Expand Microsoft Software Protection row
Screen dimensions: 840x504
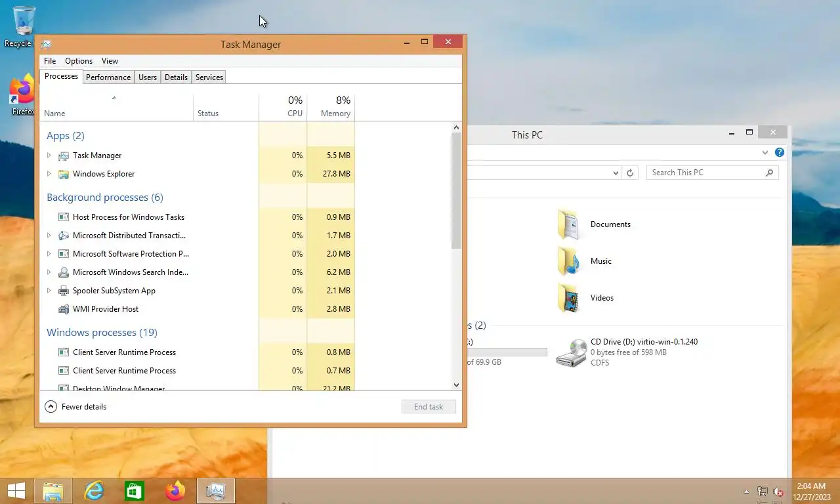pyautogui.click(x=49, y=254)
